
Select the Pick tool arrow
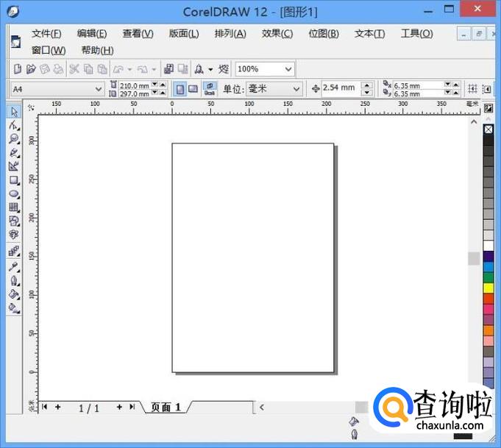point(14,112)
